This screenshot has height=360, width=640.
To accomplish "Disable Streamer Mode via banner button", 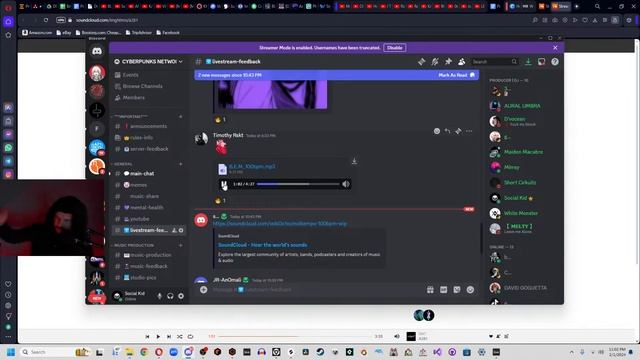I will click(x=394, y=48).
